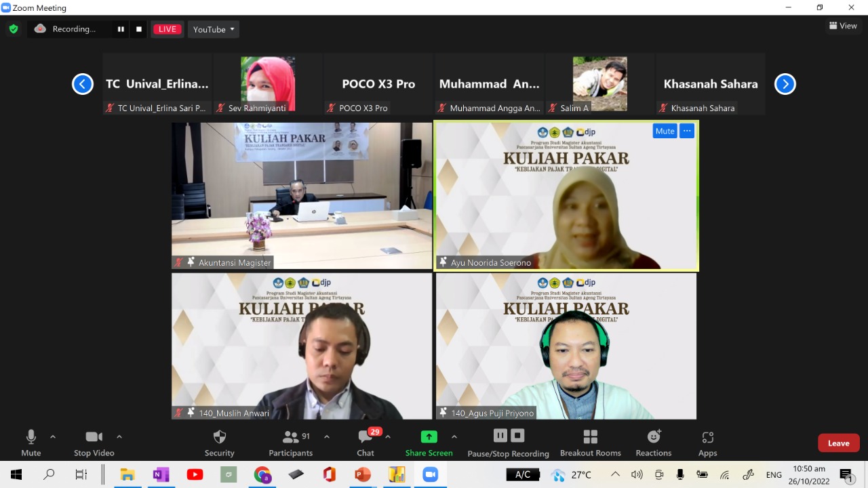This screenshot has width=868, height=488.
Task: Expand audio options arrow beside Mute
Action: pyautogui.click(x=53, y=436)
